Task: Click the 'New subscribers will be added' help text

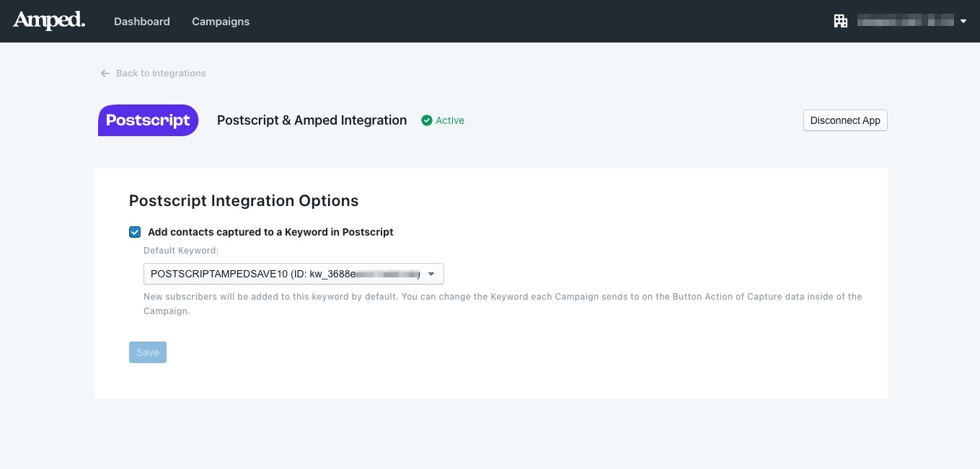Action: 503,304
